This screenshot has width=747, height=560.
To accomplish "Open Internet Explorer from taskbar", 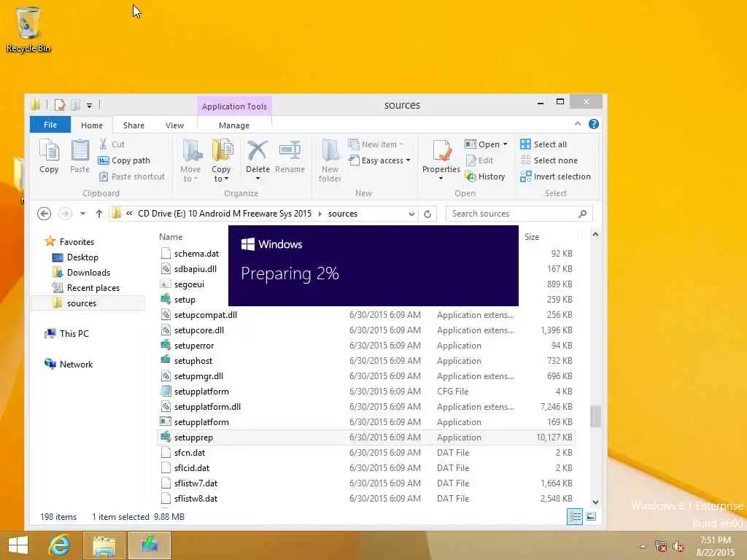I will coord(59,545).
